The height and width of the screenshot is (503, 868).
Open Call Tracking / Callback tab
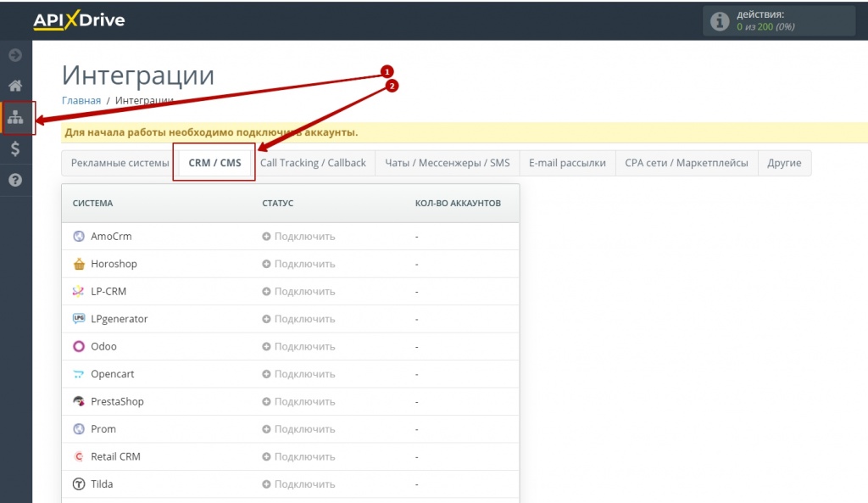pyautogui.click(x=313, y=163)
